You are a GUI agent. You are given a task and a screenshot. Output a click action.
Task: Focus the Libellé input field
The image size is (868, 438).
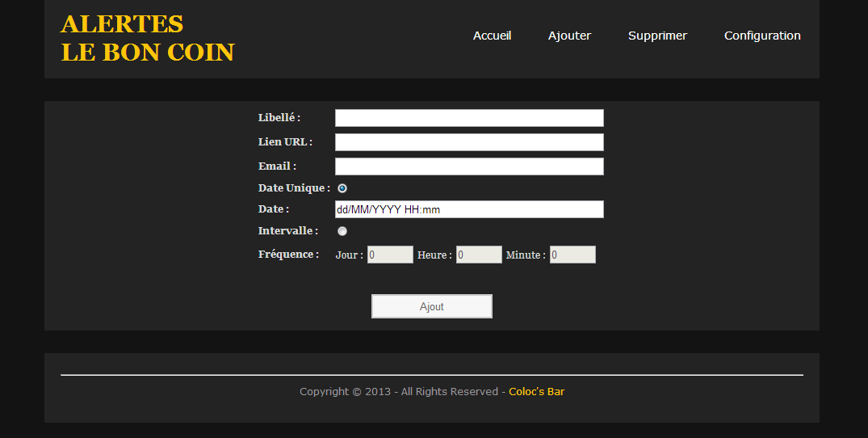[x=469, y=118]
